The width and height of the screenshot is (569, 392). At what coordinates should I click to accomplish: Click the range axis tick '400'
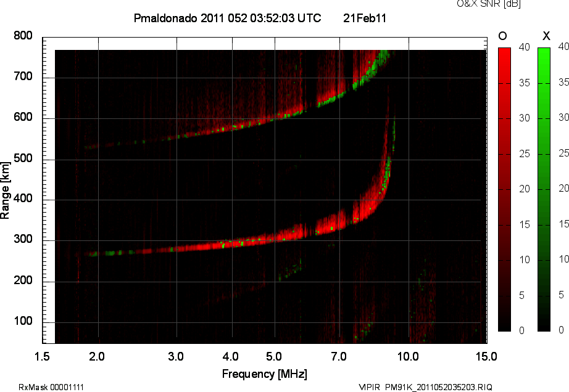click(23, 198)
